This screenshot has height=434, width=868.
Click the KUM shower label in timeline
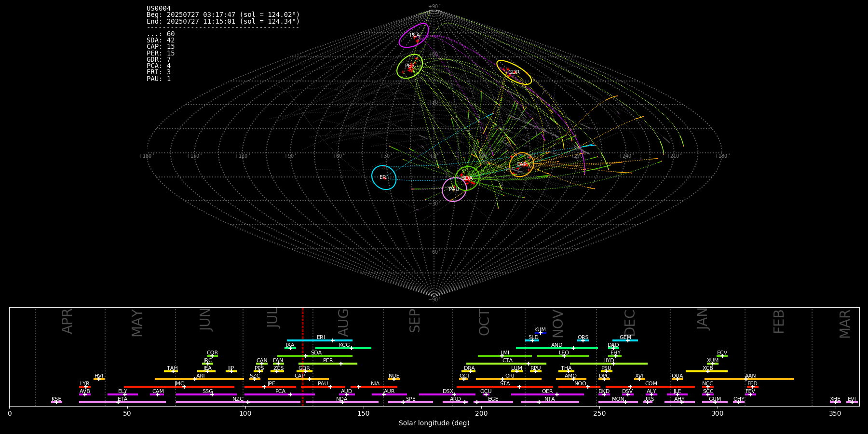pos(540,330)
